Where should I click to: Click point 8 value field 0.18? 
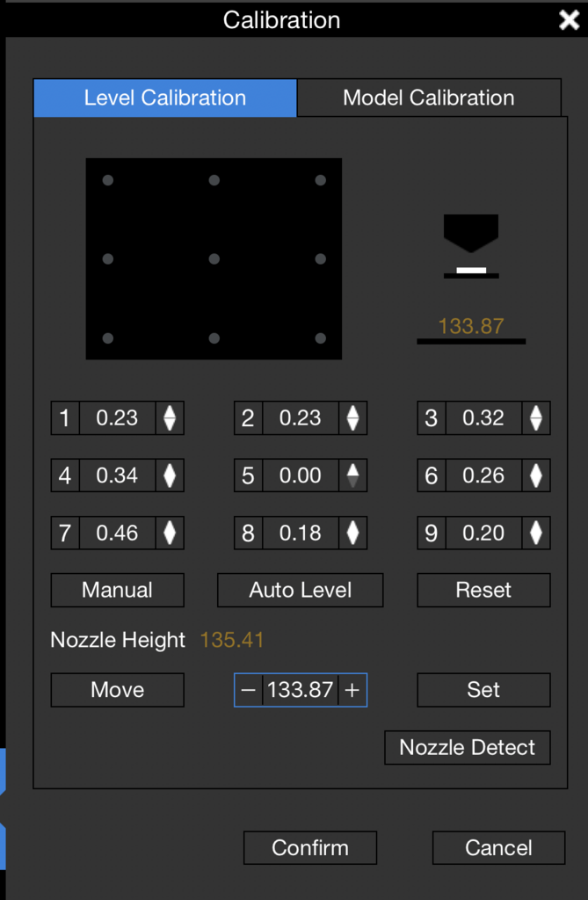click(301, 533)
